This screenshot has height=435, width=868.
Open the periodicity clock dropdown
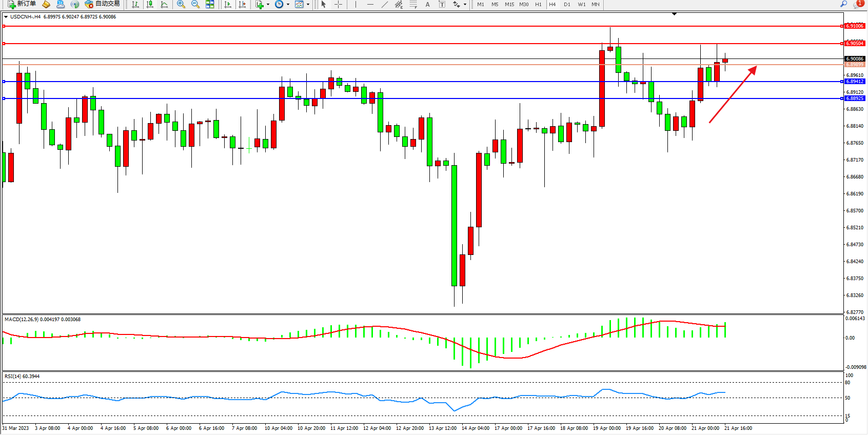click(288, 4)
